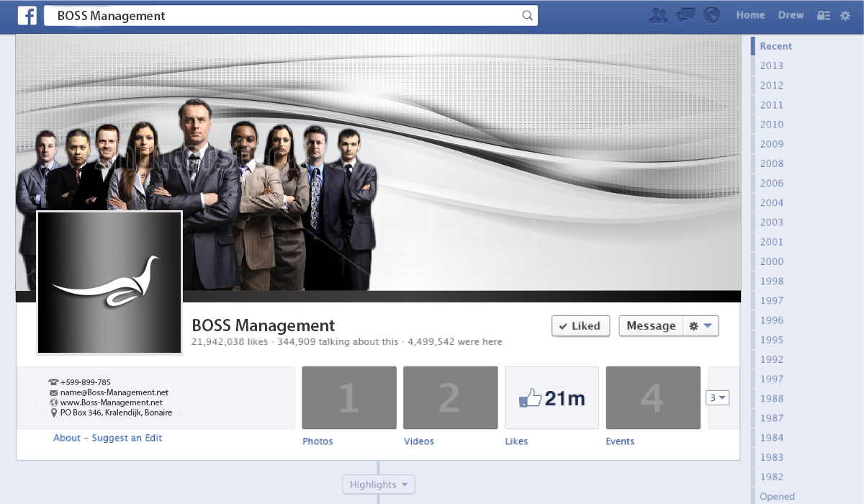Click the Photos link
Screen dimensions: 864x504
coord(318,441)
